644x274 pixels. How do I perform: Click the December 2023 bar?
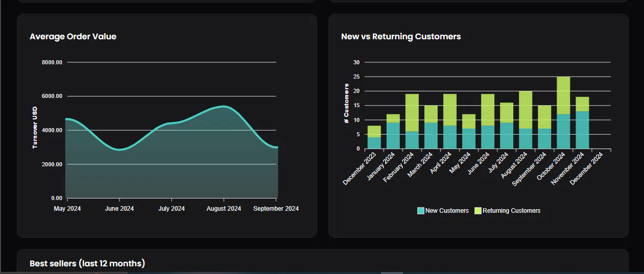click(x=374, y=137)
